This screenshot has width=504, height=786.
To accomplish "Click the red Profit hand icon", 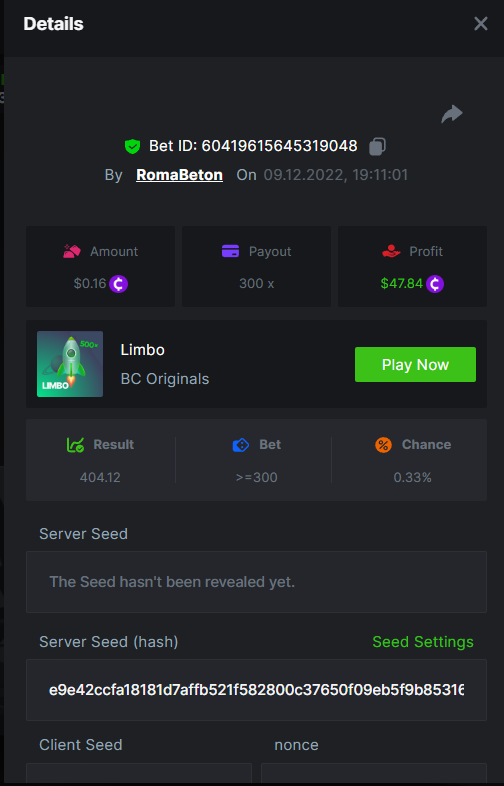I will click(391, 251).
